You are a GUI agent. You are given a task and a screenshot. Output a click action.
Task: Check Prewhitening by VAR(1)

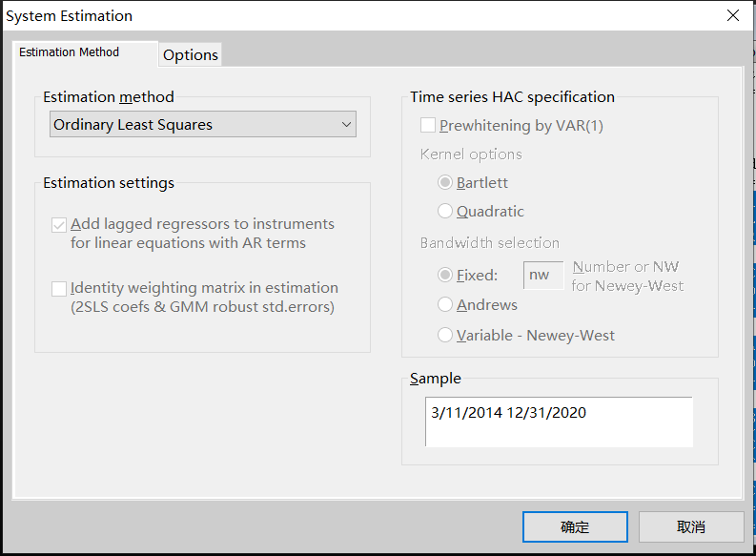tap(428, 126)
